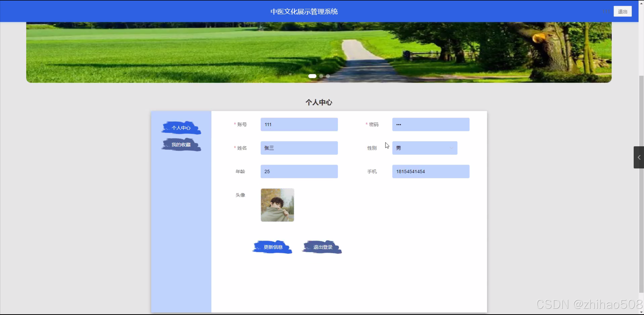Select the second carousel indicator dot
The width and height of the screenshot is (644, 315).
321,76
